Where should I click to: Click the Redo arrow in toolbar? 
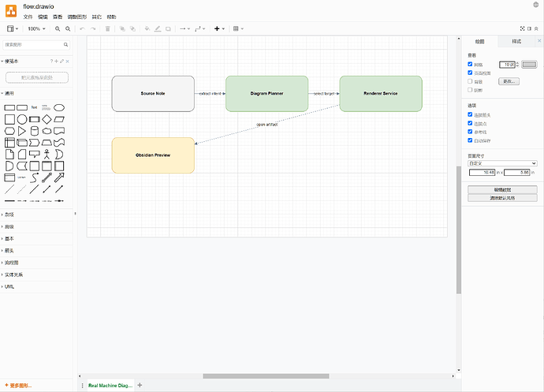coord(92,29)
